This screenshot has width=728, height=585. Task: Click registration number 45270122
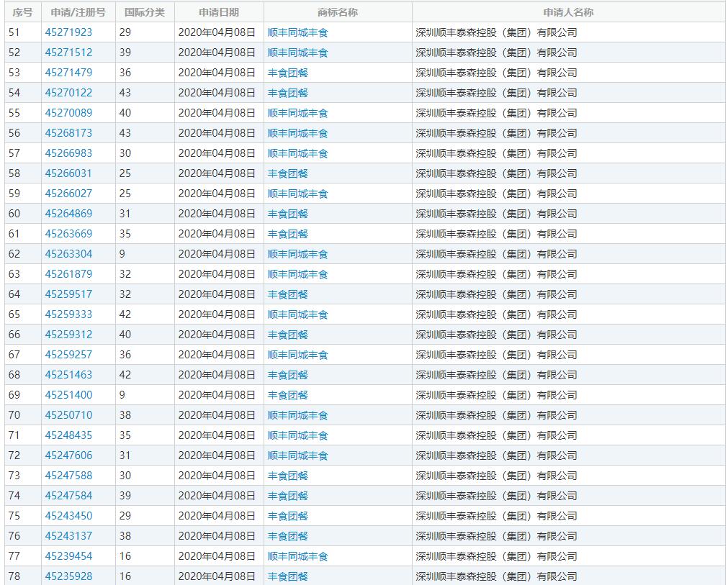point(68,93)
